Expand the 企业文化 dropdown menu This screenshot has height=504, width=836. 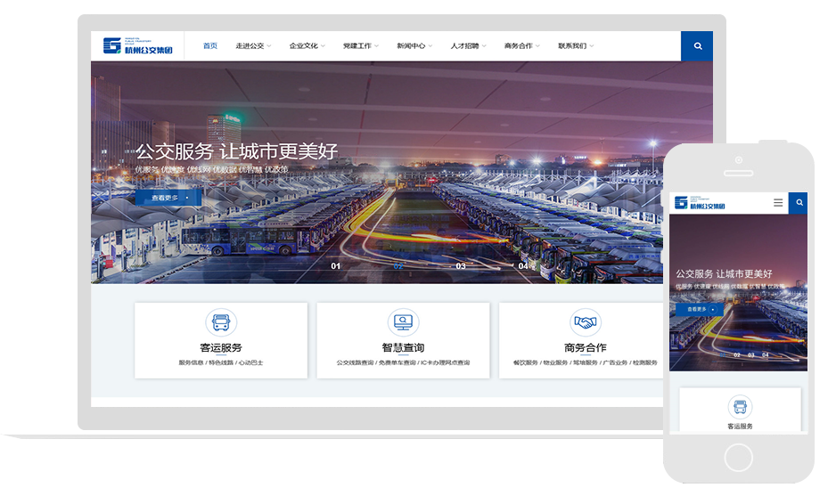click(x=307, y=46)
